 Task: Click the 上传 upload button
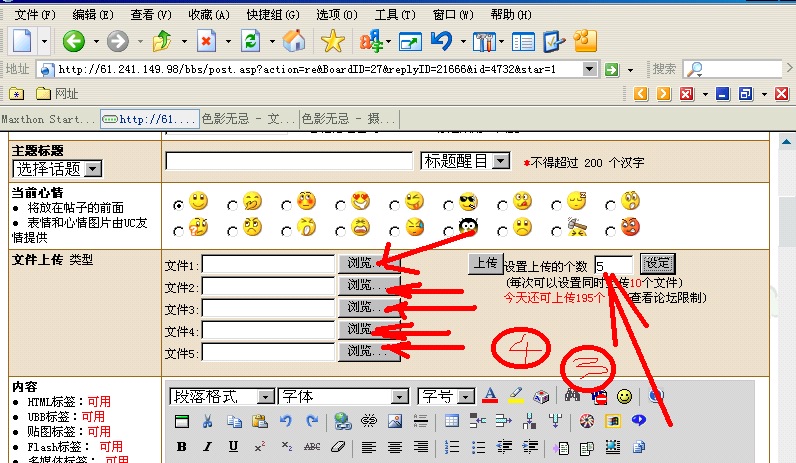(x=485, y=263)
